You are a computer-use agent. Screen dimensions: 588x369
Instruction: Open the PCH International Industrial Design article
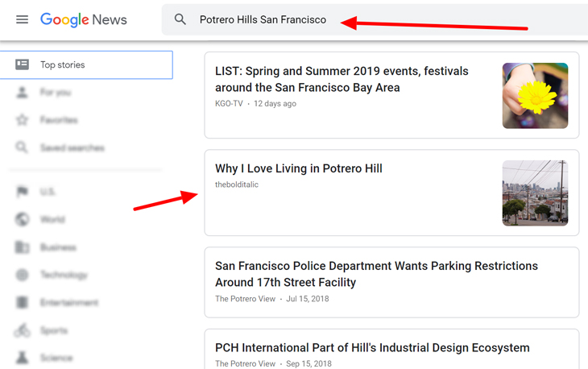click(372, 347)
